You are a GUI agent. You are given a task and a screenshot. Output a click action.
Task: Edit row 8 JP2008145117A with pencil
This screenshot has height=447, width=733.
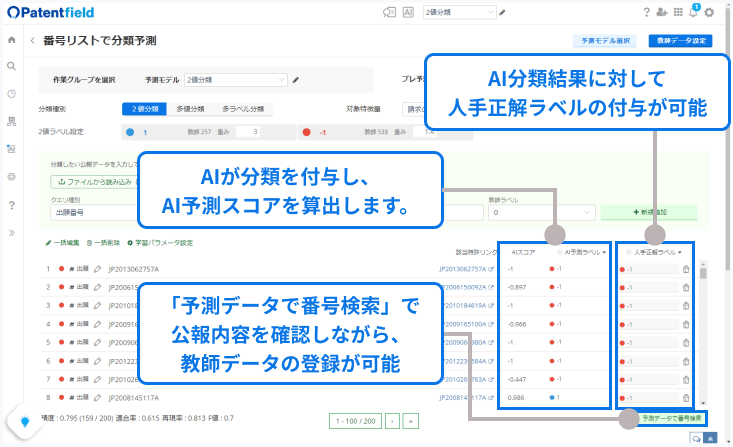pos(97,397)
